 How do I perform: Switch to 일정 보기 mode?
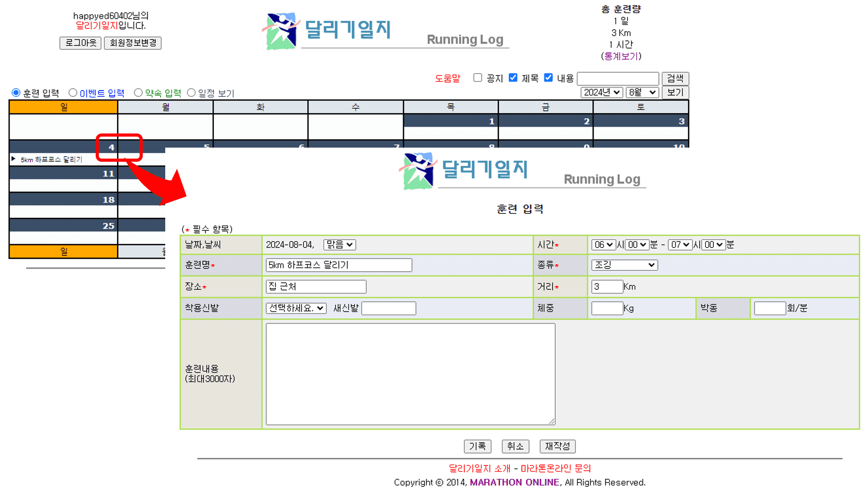191,93
